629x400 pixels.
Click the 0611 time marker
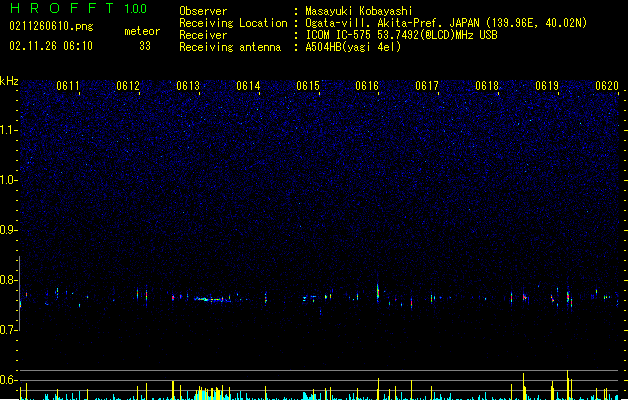(68, 86)
